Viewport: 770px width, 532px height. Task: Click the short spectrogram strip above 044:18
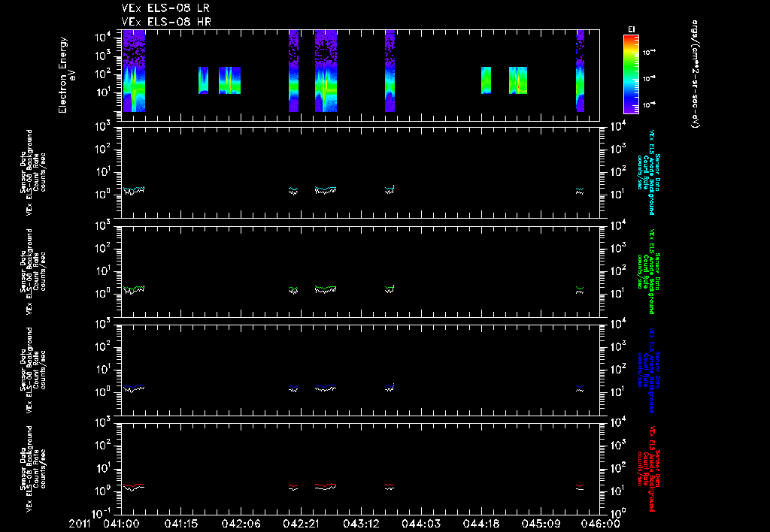click(487, 80)
